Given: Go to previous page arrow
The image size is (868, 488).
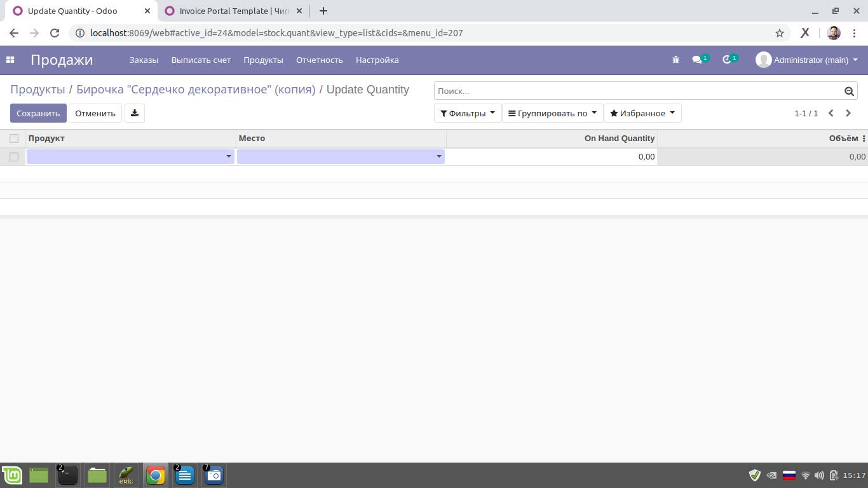Looking at the screenshot, I should [831, 113].
